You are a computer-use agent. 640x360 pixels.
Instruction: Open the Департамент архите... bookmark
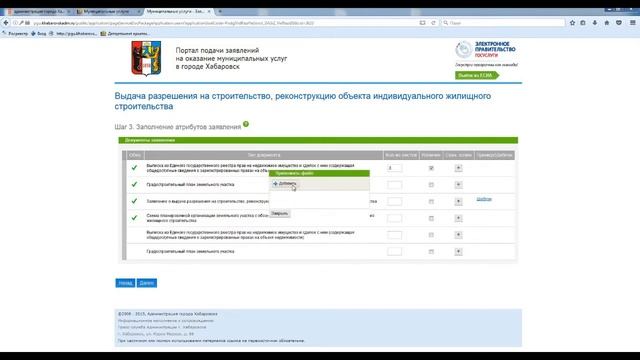coord(124,33)
